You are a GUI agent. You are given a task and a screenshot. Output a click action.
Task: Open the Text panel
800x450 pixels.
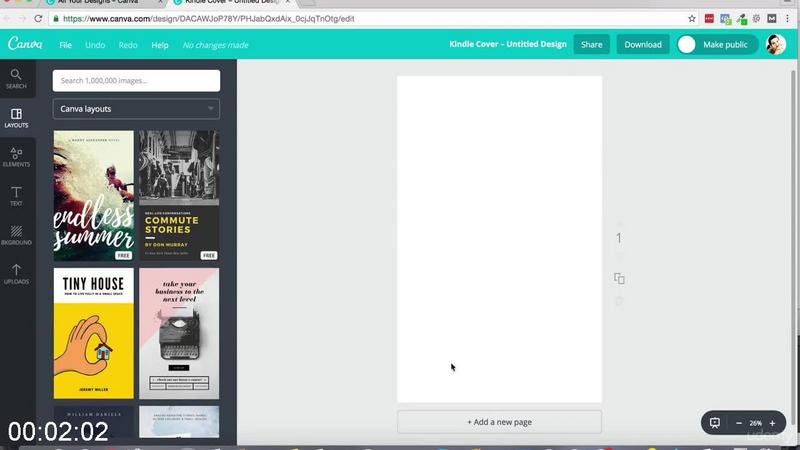[16, 196]
